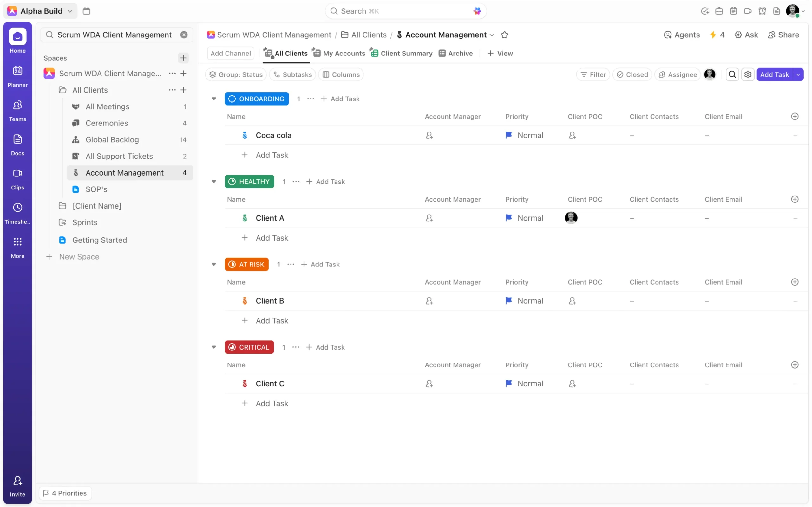Toggle the Assignee filter
The image size is (812, 507).
(678, 74)
